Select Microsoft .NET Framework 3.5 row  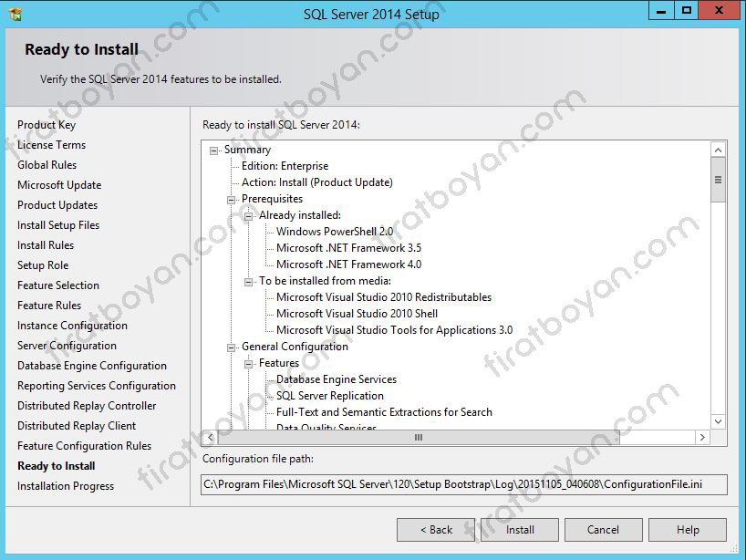[x=348, y=248]
